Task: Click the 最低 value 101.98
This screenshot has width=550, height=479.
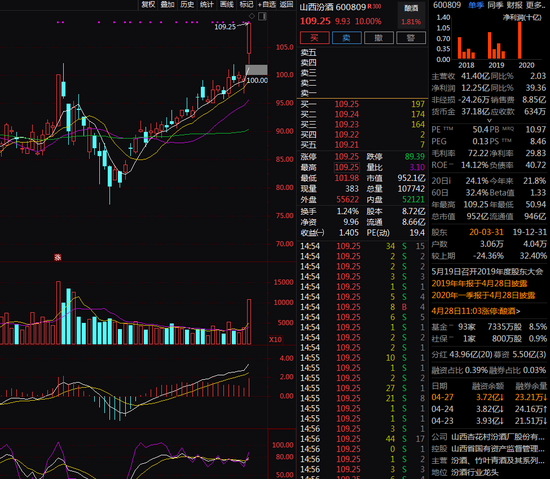Action: (x=347, y=178)
